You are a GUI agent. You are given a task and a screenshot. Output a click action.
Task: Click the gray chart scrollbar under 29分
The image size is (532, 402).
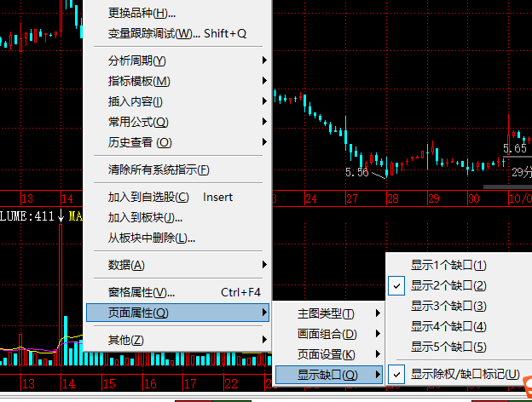(507, 187)
